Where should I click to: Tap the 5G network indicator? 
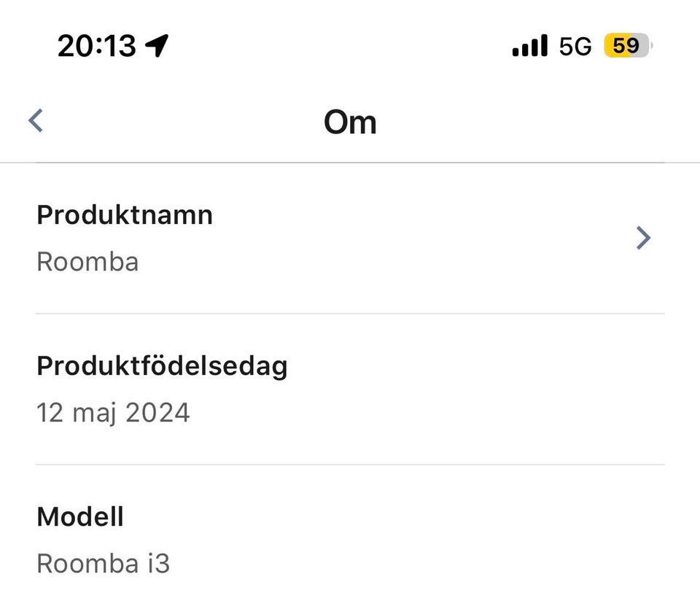[x=575, y=47]
